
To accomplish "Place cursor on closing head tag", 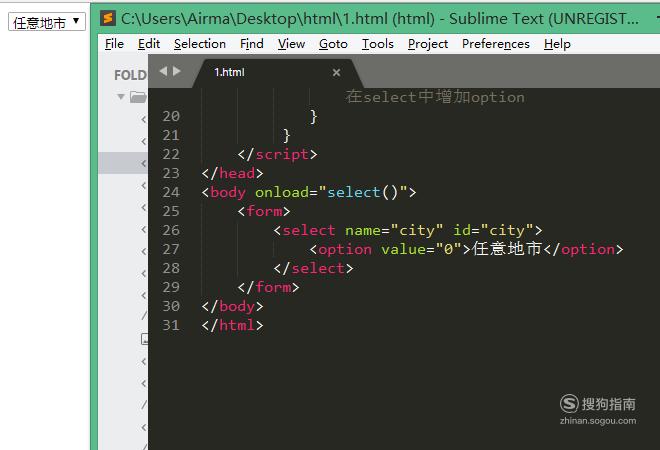I will coord(232,173).
